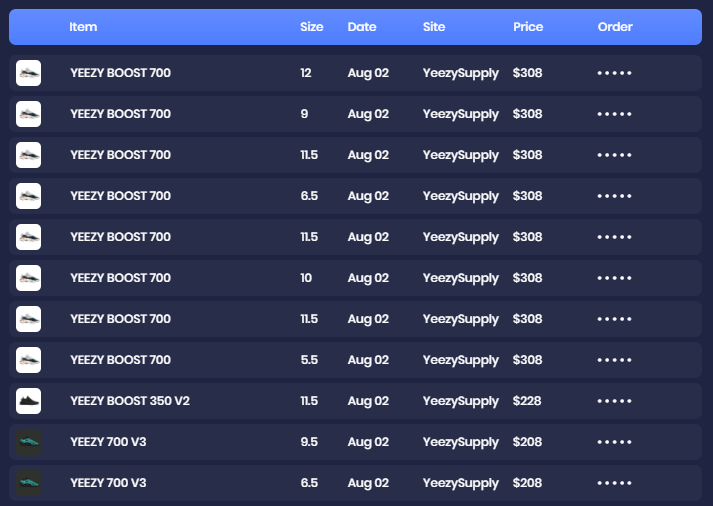The width and height of the screenshot is (713, 506).
Task: Click $308 price in the size 9 row
Action: (x=527, y=114)
